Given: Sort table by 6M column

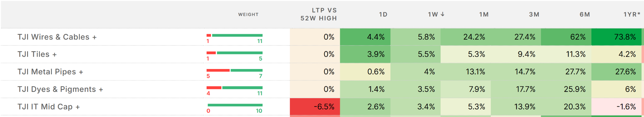Looking at the screenshot, I should point(585,14).
